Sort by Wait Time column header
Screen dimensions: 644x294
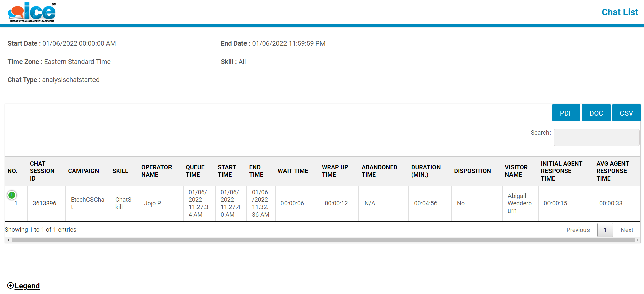coord(293,171)
